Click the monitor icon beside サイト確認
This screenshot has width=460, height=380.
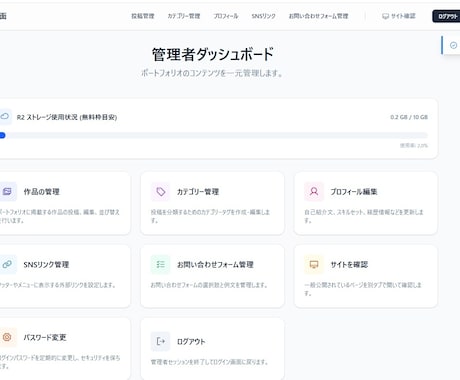click(385, 16)
